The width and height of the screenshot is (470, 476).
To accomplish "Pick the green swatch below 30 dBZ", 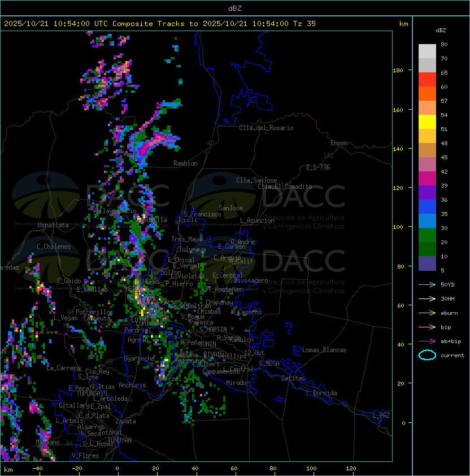I will point(427,235).
